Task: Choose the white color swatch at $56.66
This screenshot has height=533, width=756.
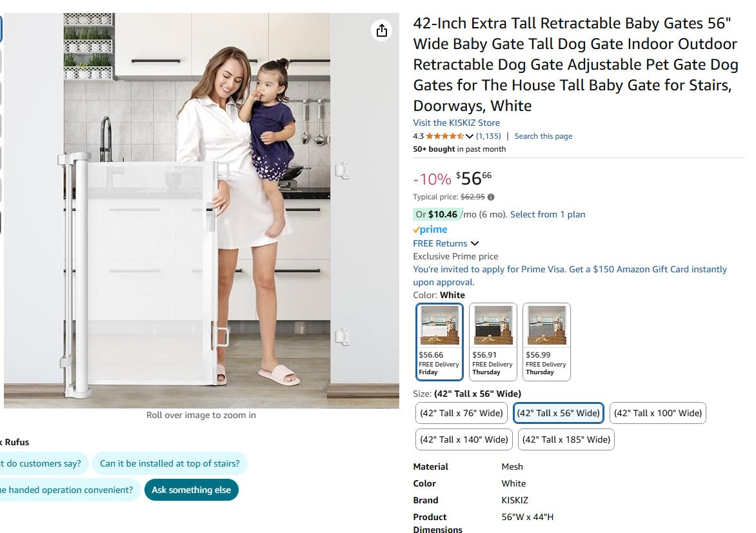Action: [439, 341]
